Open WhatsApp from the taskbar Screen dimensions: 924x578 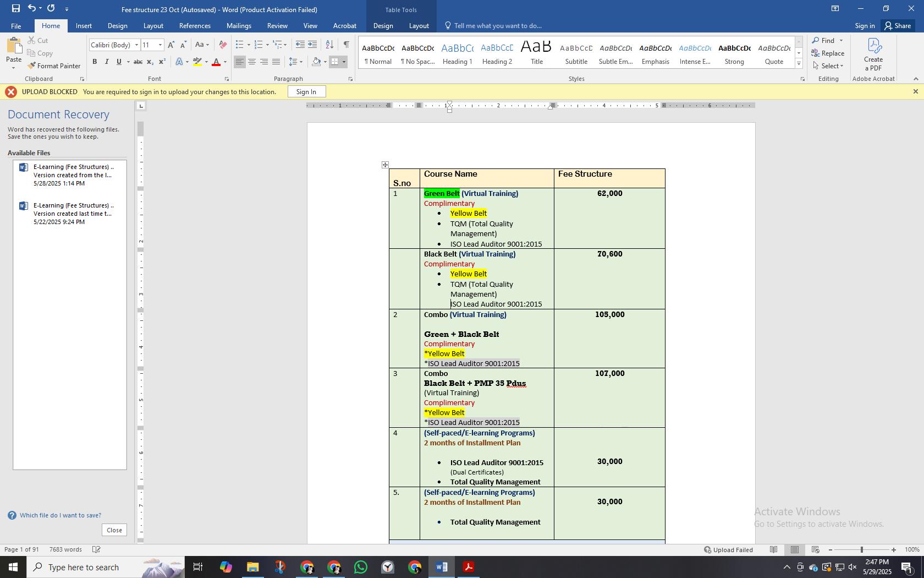point(361,567)
